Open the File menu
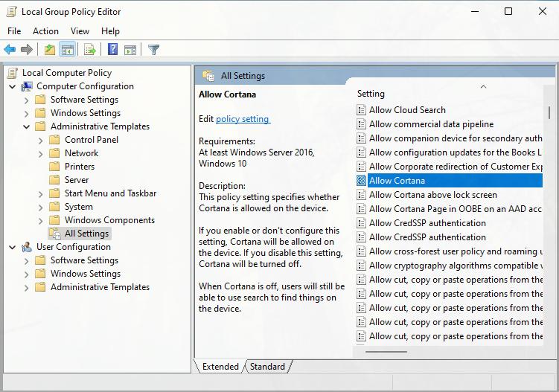Viewport: 559px width, 392px height. (14, 31)
